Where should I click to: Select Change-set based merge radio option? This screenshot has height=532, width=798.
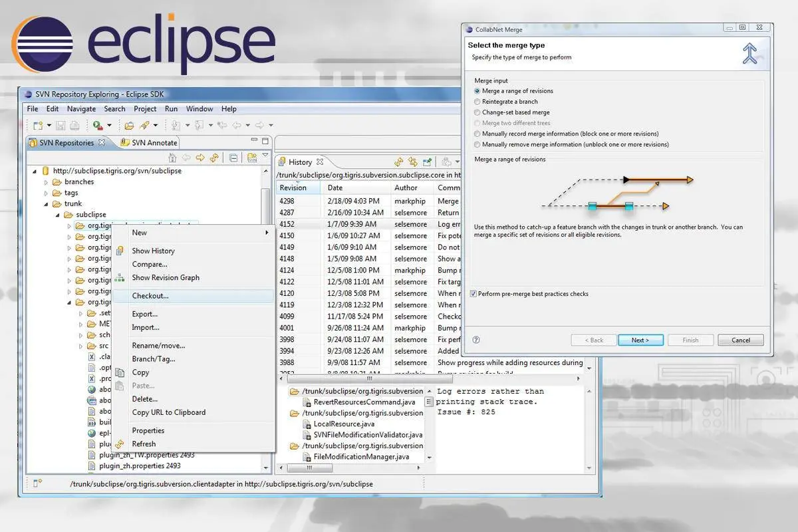(477, 112)
